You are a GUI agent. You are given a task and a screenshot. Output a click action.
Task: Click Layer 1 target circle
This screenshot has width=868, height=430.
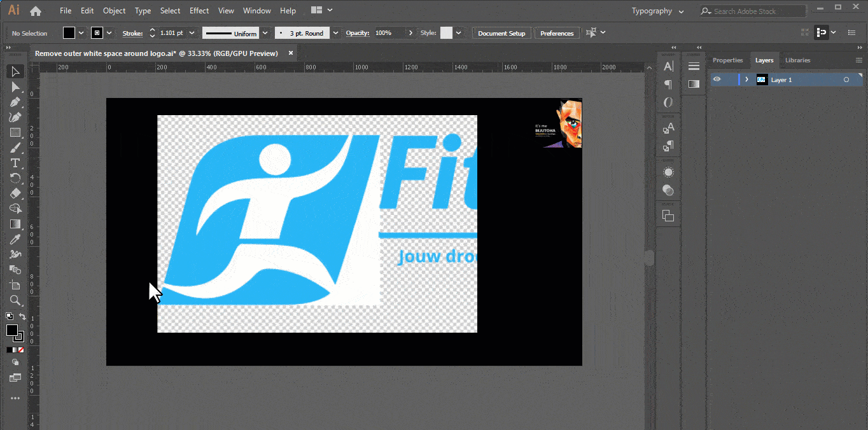(846, 80)
